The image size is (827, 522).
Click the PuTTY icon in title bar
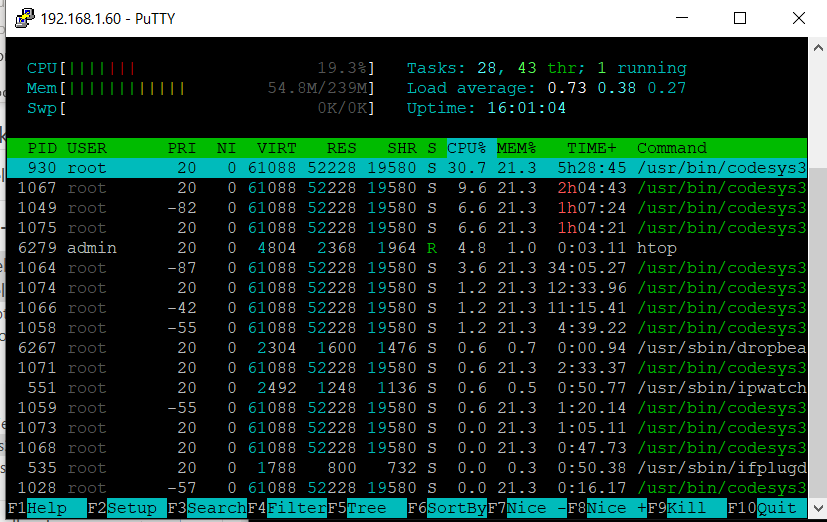(x=24, y=18)
